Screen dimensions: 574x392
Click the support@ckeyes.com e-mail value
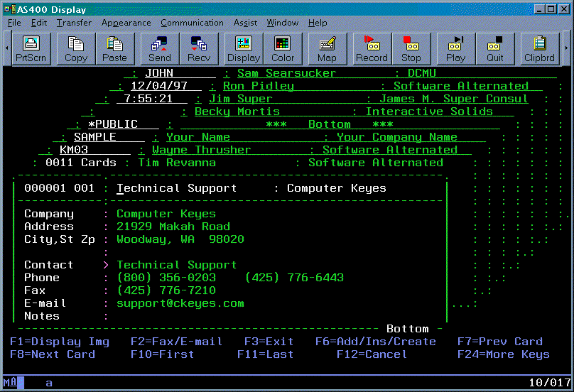click(180, 303)
